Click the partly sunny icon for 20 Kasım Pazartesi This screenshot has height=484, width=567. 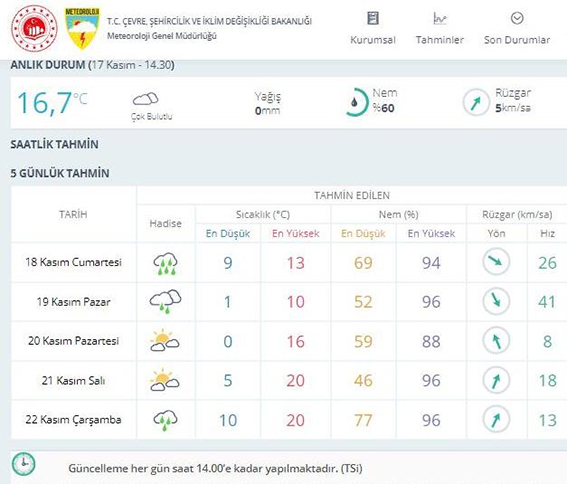coord(165,340)
